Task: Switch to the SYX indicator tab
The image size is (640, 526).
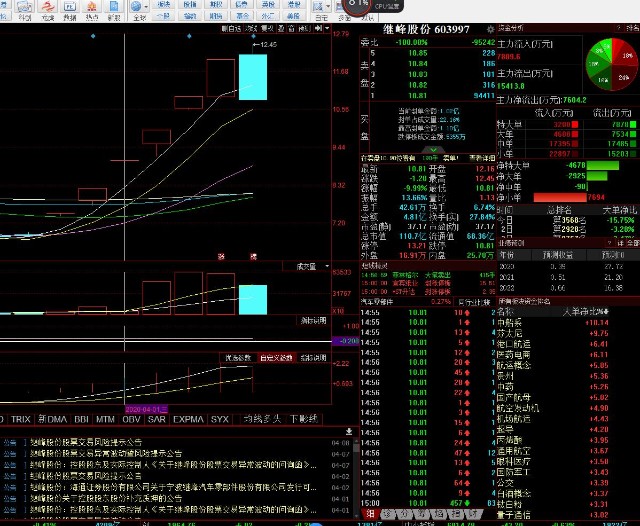Action: pos(220,419)
